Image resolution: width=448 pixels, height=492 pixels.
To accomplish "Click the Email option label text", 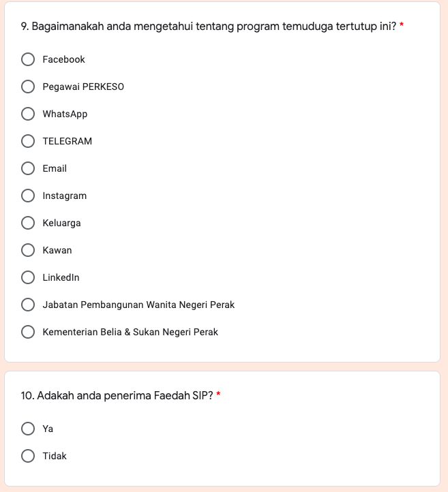I will 55,168.
